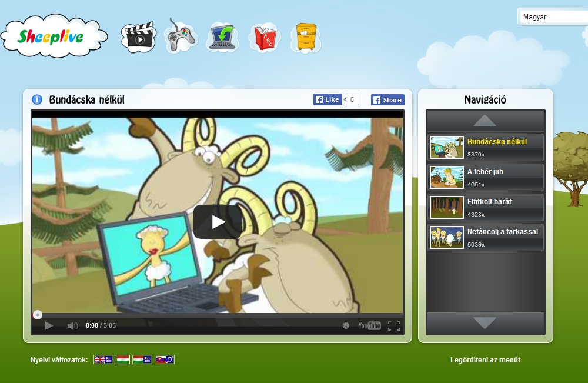The height and width of the screenshot is (383, 588).
Task: Open the laptop download section
Action: point(223,37)
